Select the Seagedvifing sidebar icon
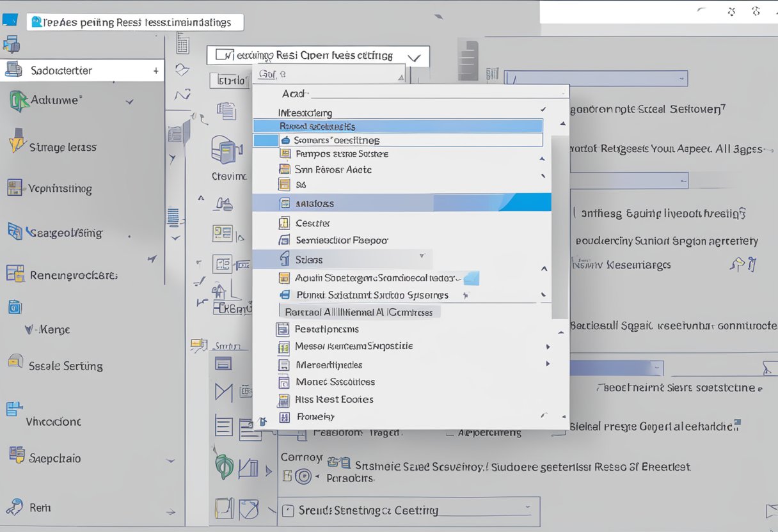The image size is (778, 532). 15,231
